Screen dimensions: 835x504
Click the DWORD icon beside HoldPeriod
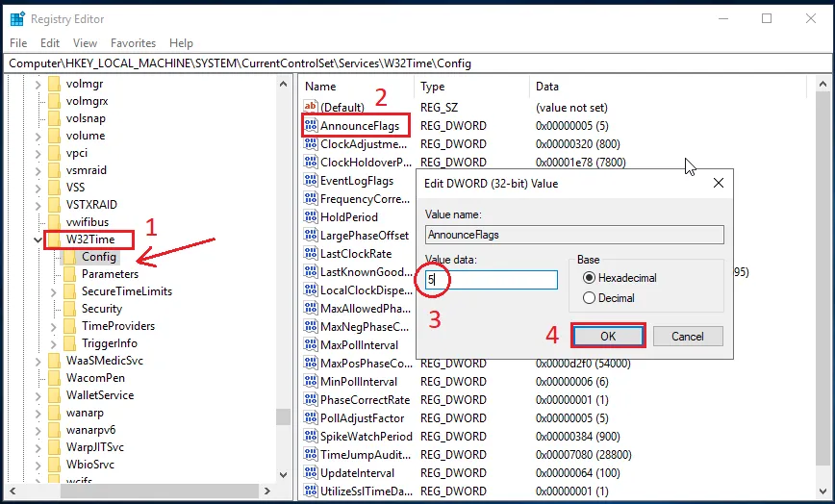[311, 216]
